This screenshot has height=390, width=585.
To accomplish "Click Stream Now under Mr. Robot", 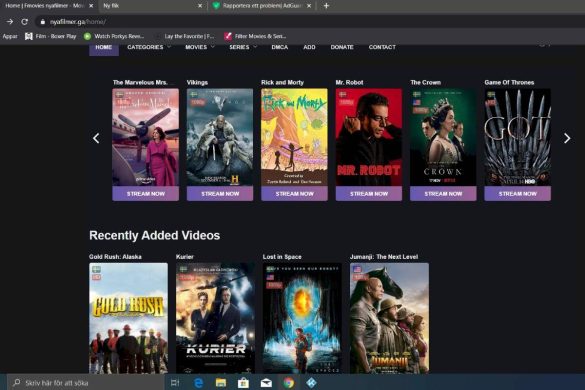I will [x=369, y=194].
